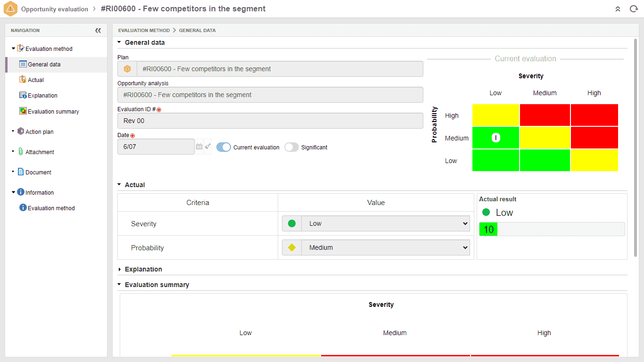Click the Date field showing 6/07

point(156,147)
